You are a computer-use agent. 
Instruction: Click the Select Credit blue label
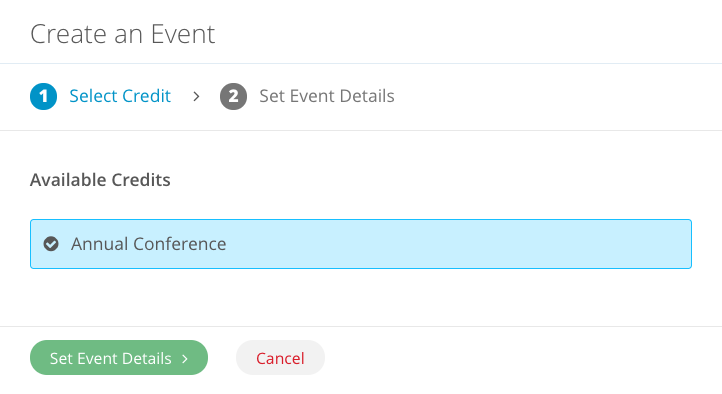(120, 96)
